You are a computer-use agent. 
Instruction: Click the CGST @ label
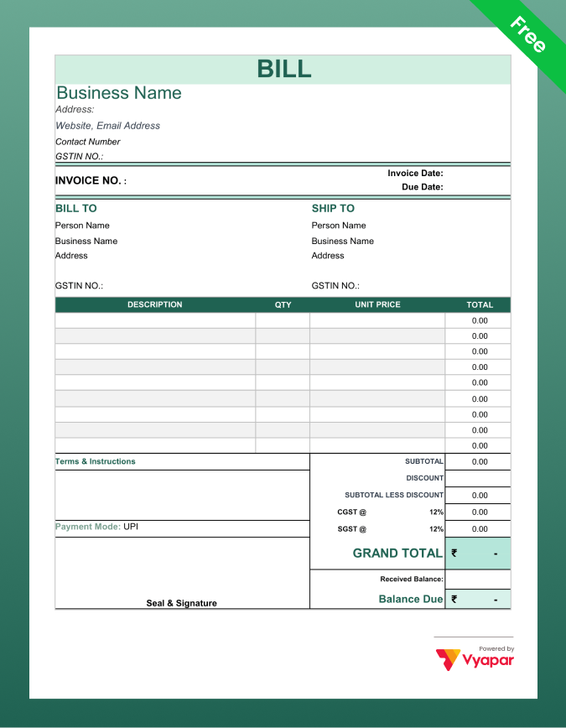(351, 512)
